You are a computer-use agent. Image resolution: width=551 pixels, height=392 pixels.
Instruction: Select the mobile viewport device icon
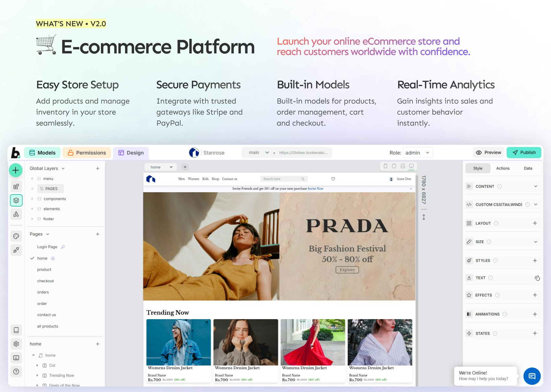coord(385,166)
